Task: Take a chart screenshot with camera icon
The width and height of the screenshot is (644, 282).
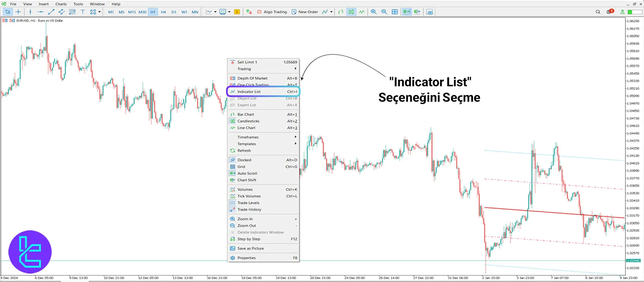Action: pos(429,12)
